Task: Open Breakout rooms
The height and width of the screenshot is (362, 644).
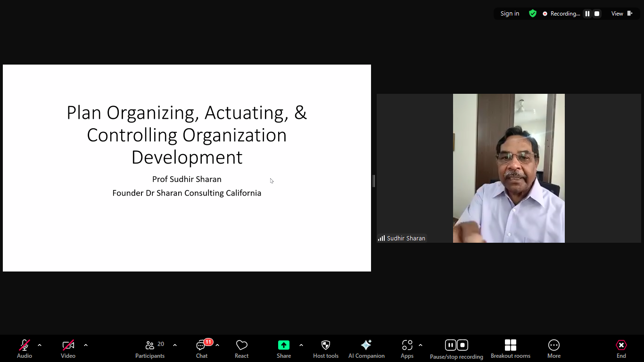Action: [x=510, y=348]
